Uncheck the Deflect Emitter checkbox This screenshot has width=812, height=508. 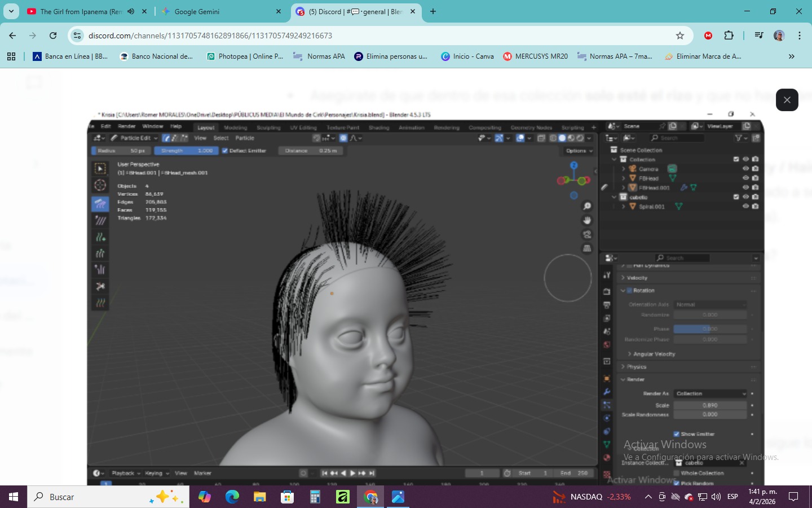tap(225, 151)
